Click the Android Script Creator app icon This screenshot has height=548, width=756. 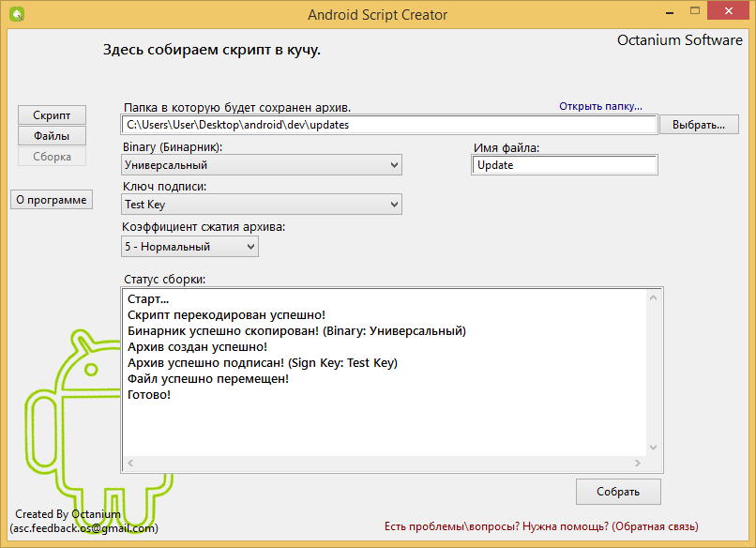tap(17, 14)
